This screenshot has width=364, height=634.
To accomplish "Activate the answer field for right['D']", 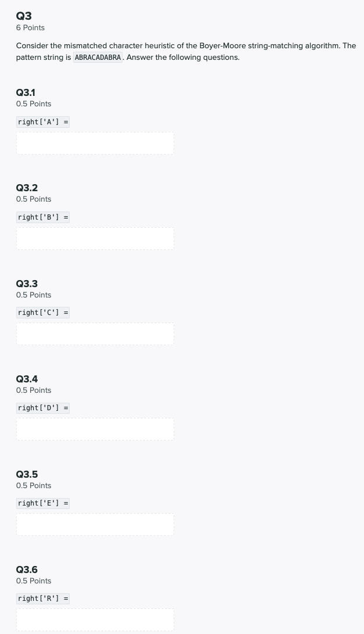I will (95, 429).
